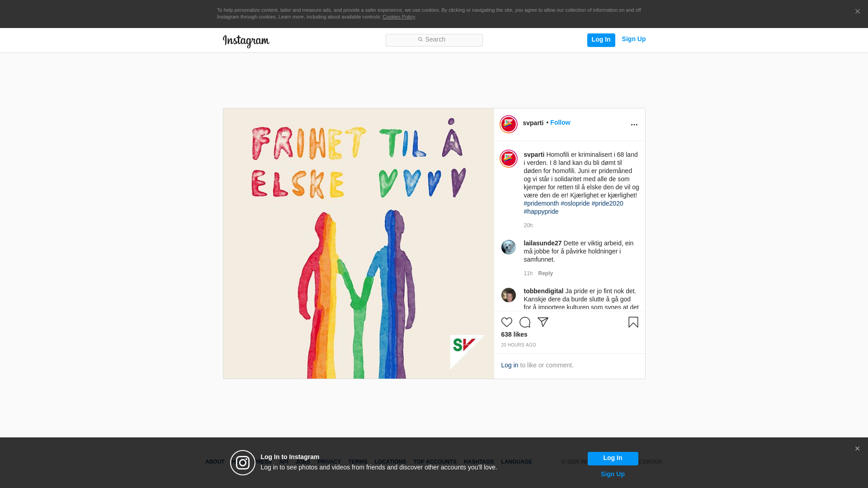Viewport: 868px width, 488px height.
Task: Click the Instagram logo in header
Action: (246, 41)
